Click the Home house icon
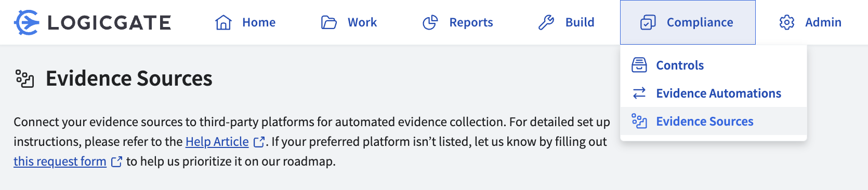The height and width of the screenshot is (190, 868). 223,22
